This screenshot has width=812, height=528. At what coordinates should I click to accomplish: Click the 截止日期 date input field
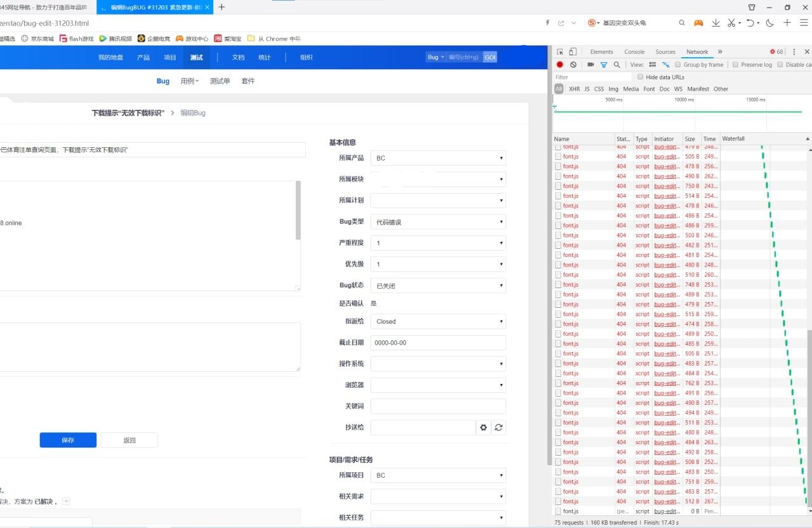pyautogui.click(x=438, y=343)
